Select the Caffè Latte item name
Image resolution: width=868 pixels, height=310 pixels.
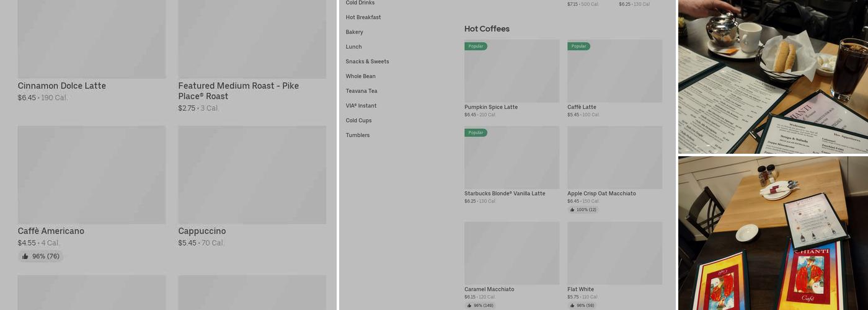point(582,107)
